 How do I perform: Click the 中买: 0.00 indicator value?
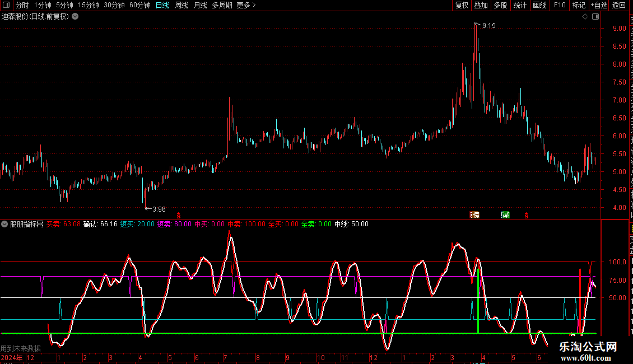[x=210, y=224]
